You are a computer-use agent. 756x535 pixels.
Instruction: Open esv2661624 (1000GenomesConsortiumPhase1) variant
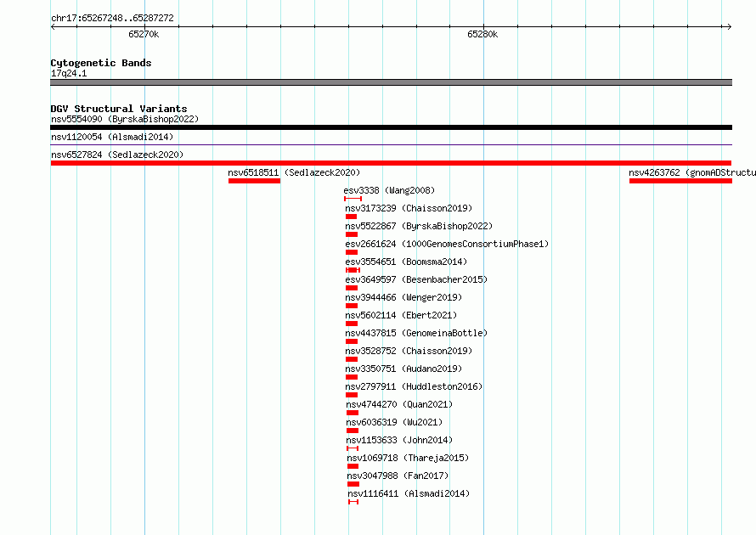(x=447, y=244)
